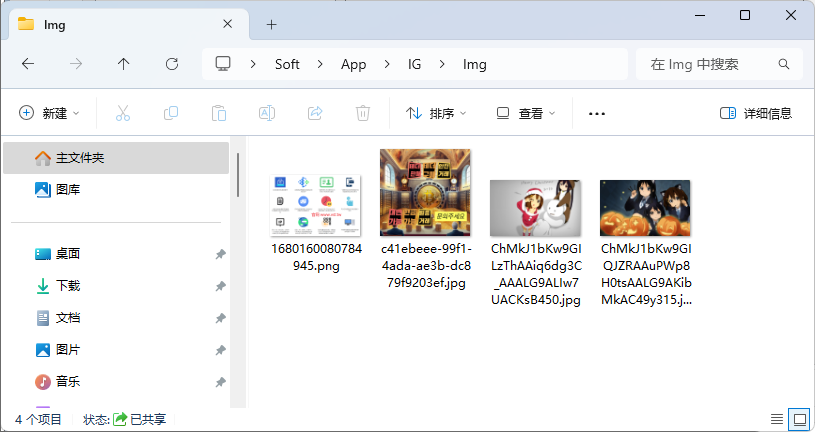Screen dimensions: 815x432
Task: Click file name ending UACKsB450.jpg
Action: point(536,274)
